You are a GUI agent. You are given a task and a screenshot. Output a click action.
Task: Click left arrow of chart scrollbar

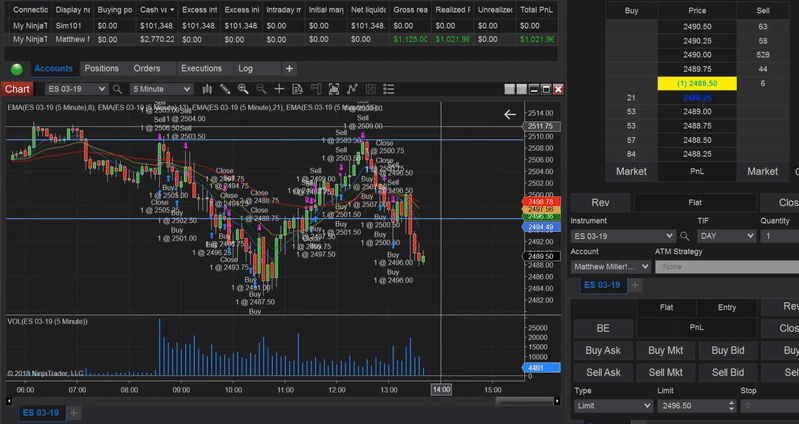tap(9, 401)
